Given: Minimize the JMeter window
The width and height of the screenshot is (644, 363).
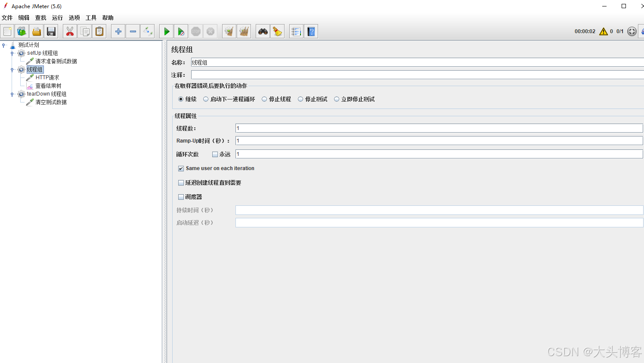Looking at the screenshot, I should pos(604,6).
